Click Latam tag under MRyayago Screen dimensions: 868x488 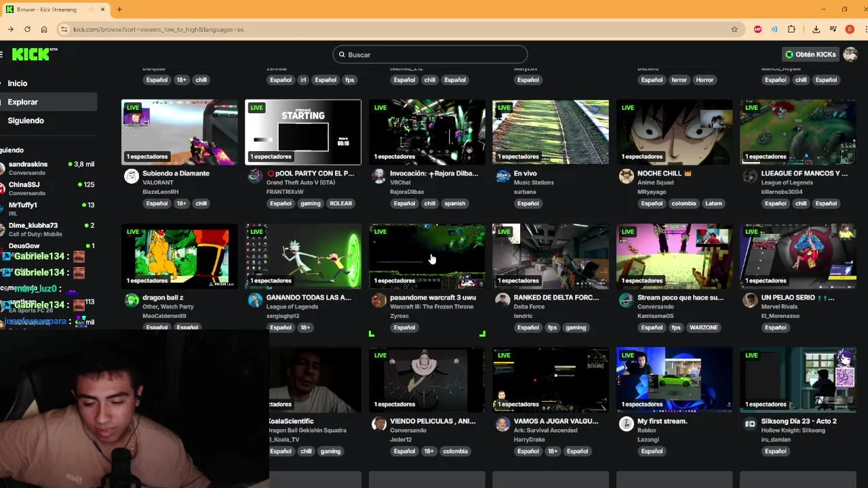[x=713, y=203]
